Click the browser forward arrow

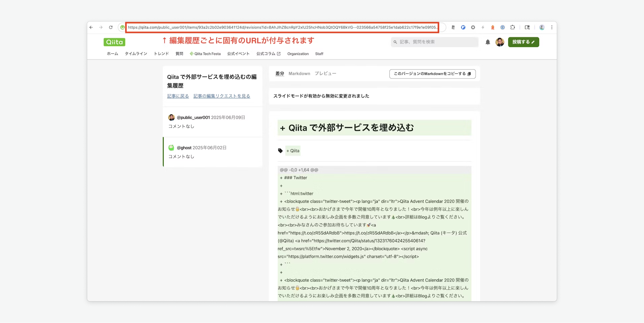(101, 28)
